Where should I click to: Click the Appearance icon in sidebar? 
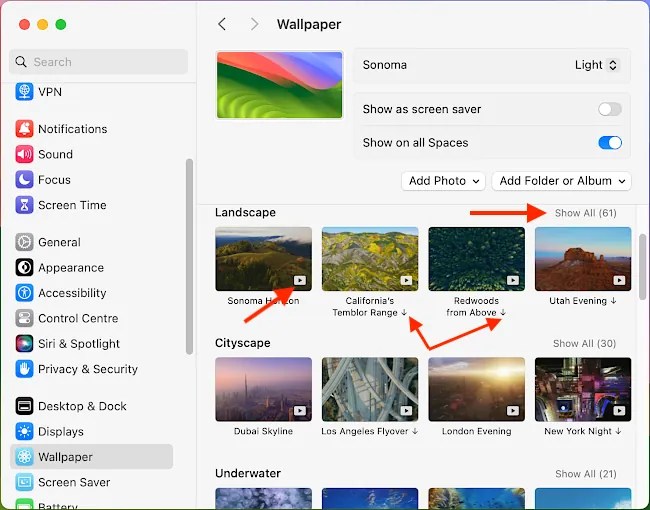(24, 267)
